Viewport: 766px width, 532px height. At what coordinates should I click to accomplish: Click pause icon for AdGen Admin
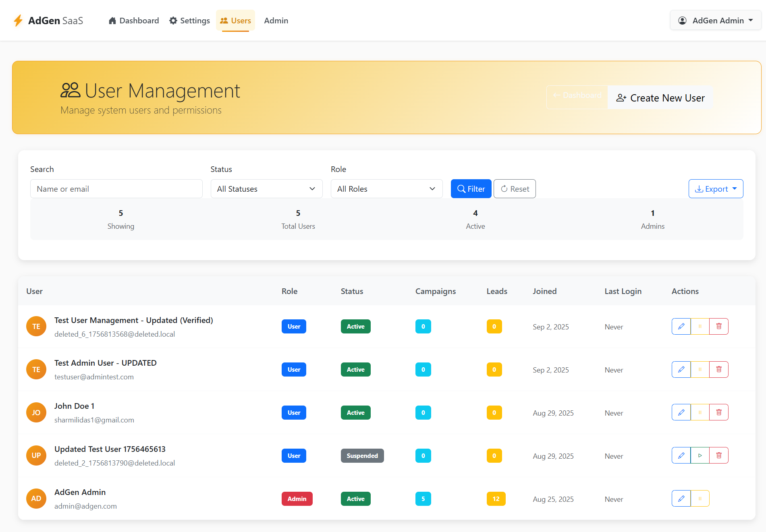coord(700,499)
